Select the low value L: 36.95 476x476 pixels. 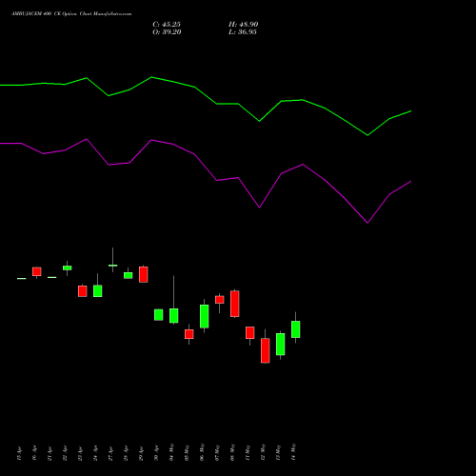point(243,32)
